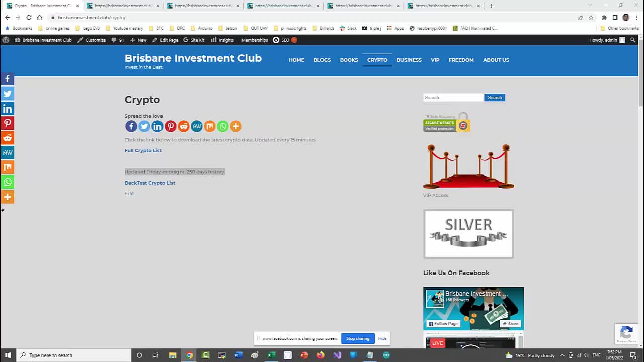644x362 pixels.
Task: Open Customize in the admin bar
Action: point(92,40)
